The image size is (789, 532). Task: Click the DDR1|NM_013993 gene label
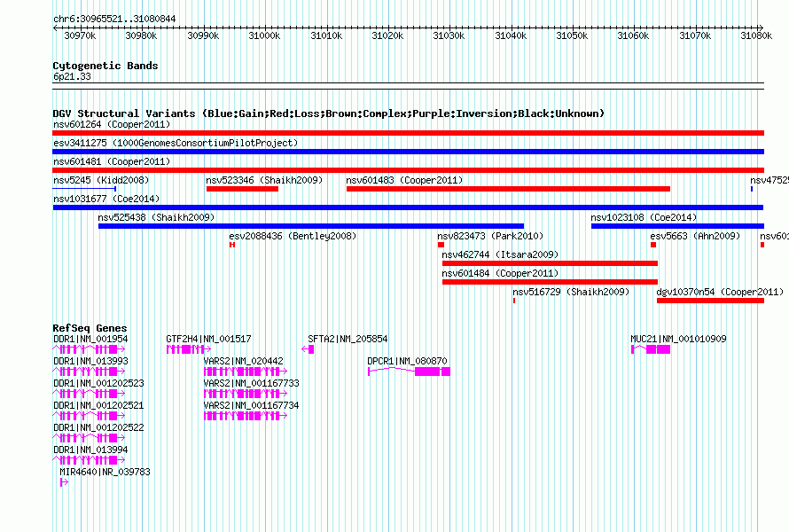(x=90, y=362)
